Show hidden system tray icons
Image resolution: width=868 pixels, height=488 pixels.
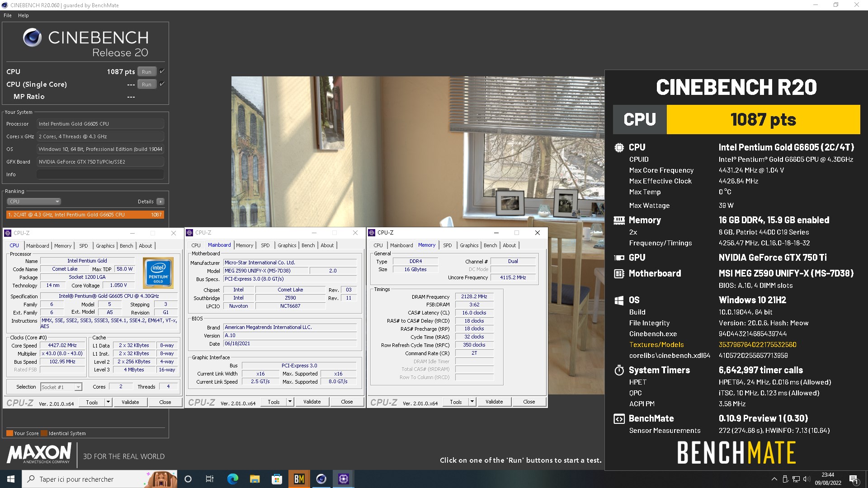774,479
